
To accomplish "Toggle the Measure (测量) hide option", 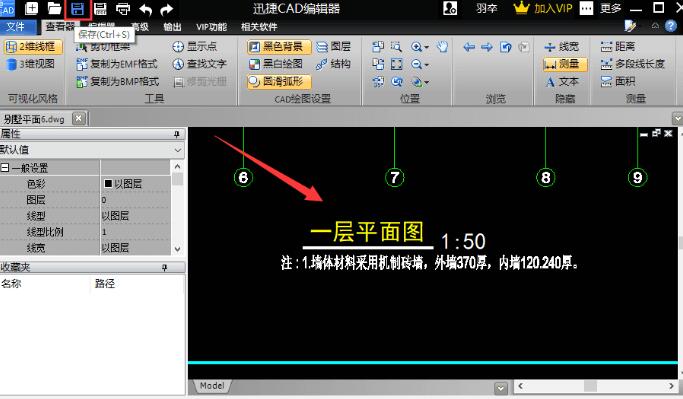I will [565, 64].
